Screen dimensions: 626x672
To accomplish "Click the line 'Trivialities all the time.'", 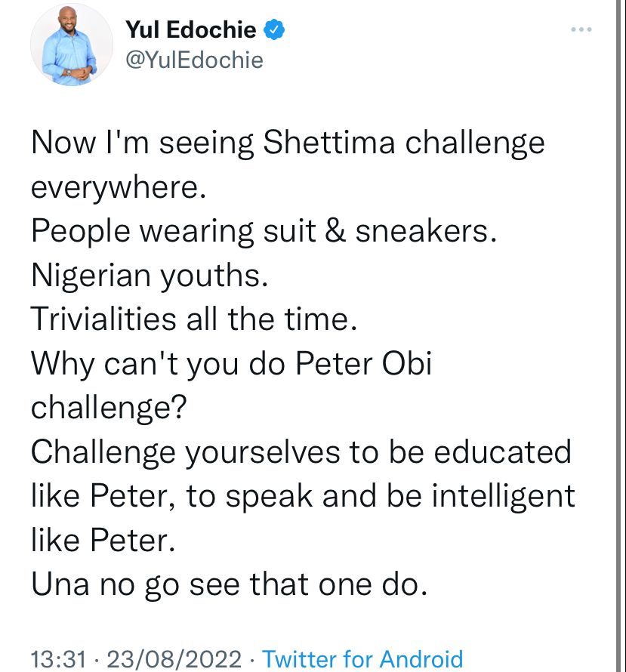I will (x=194, y=319).
